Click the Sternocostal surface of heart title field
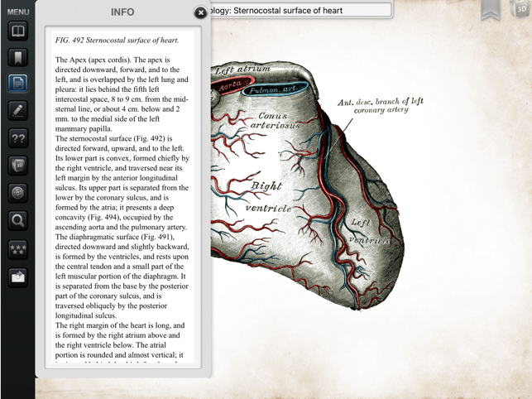 pyautogui.click(x=298, y=11)
